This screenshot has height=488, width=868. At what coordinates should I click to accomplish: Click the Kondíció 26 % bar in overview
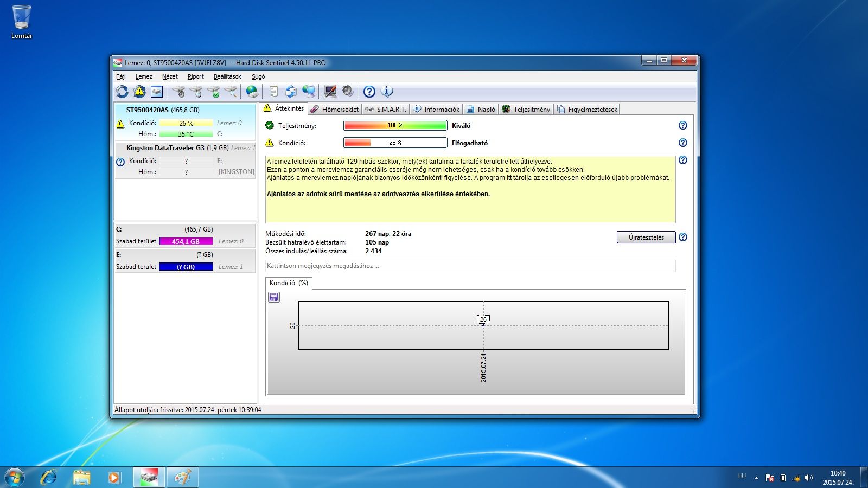click(395, 143)
